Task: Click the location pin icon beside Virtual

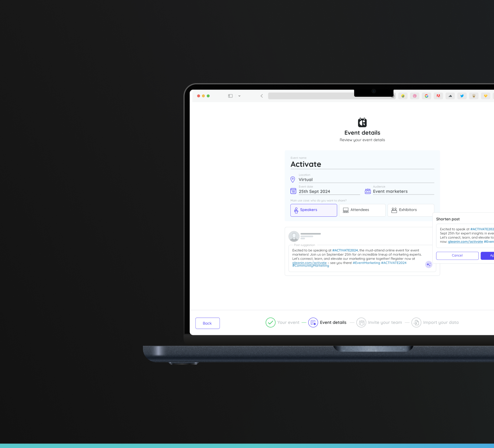Action: click(x=293, y=179)
